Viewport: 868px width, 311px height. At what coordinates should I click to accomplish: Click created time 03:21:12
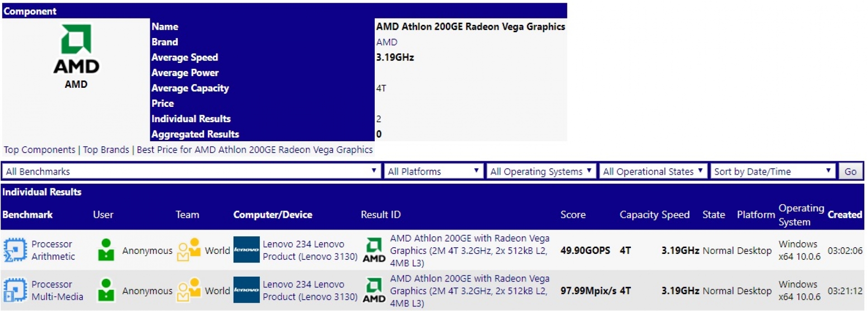[845, 291]
